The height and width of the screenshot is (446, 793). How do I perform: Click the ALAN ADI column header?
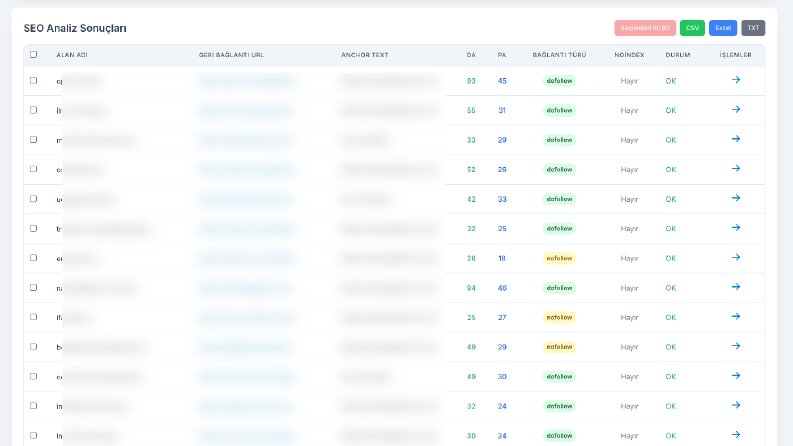pyautogui.click(x=72, y=55)
